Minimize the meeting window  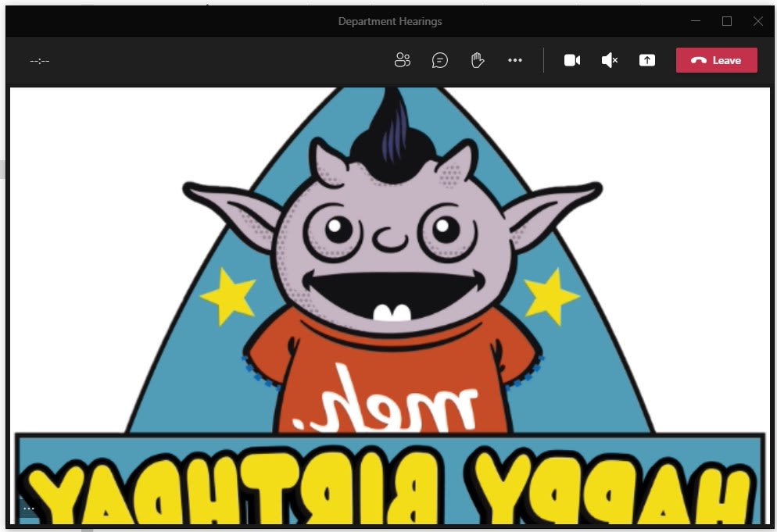coord(696,21)
